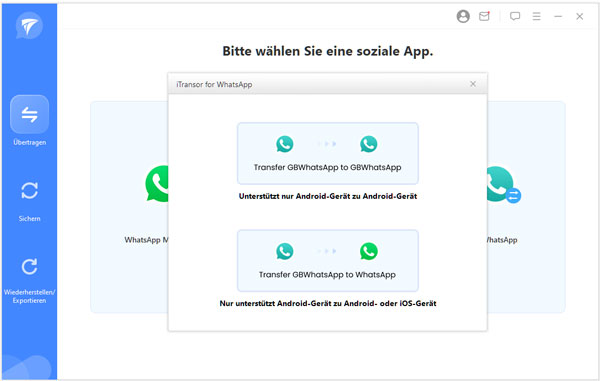600x381 pixels.
Task: Click 'WhatsApp M' label behind dialog
Action: (x=147, y=240)
